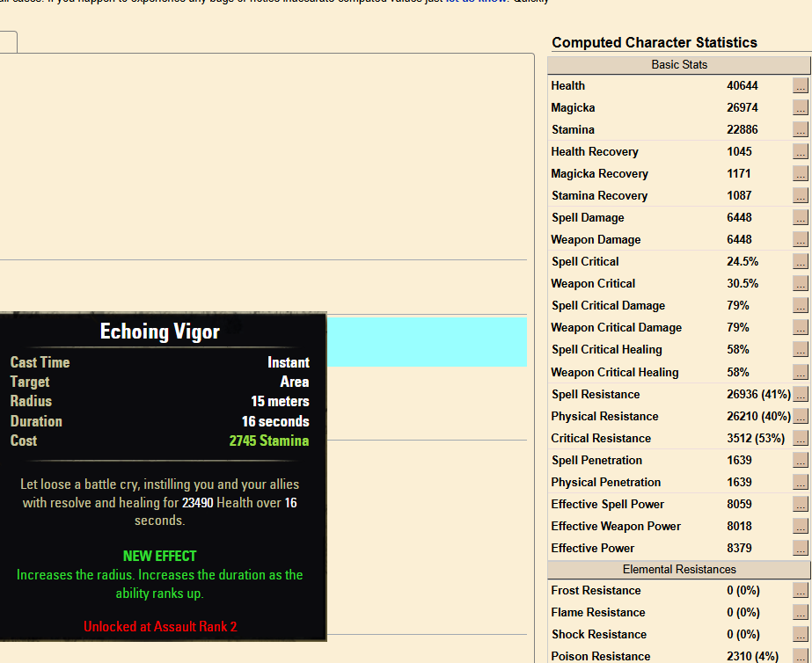Image resolution: width=812 pixels, height=663 pixels.
Task: Open details button for Health Recovery
Action: tap(800, 151)
